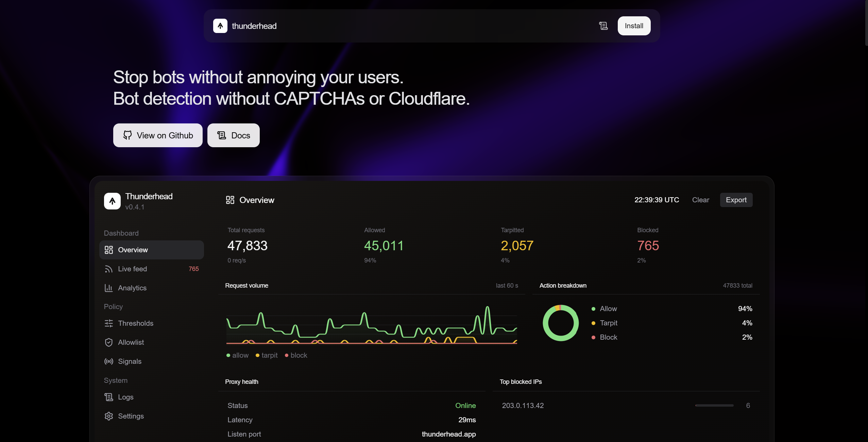Open Settings in the System section
The image size is (868, 442).
[x=152, y=416]
